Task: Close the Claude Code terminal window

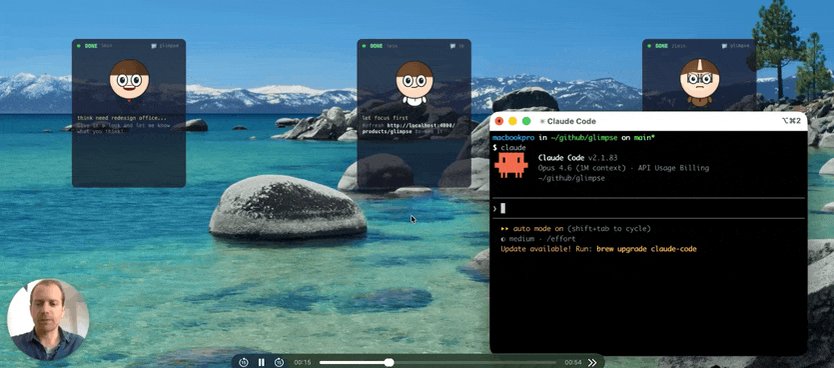Action: coord(499,121)
